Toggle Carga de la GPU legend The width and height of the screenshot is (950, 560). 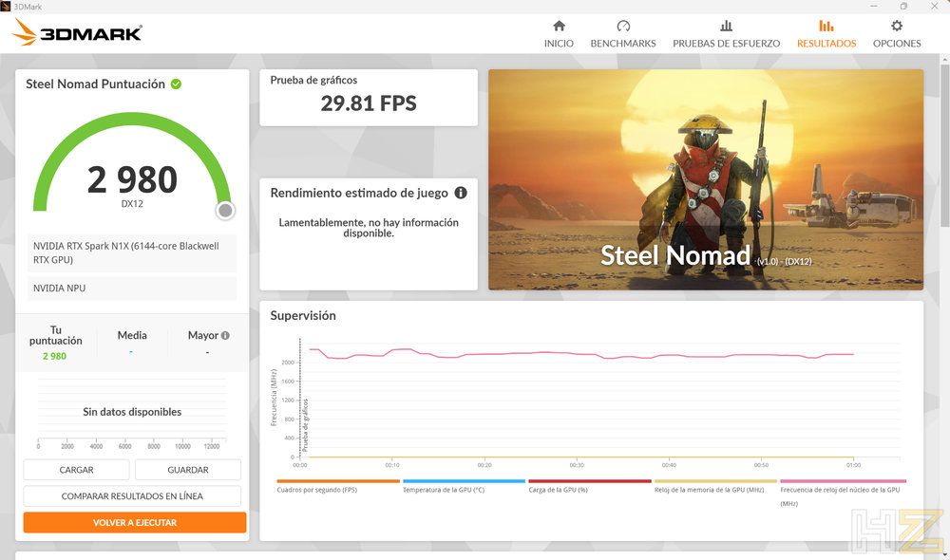point(590,486)
